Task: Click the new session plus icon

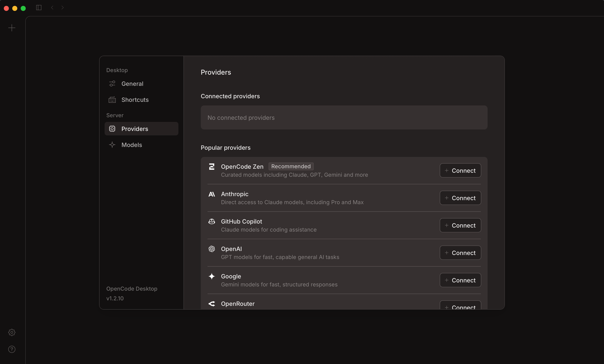Action: 12,28
